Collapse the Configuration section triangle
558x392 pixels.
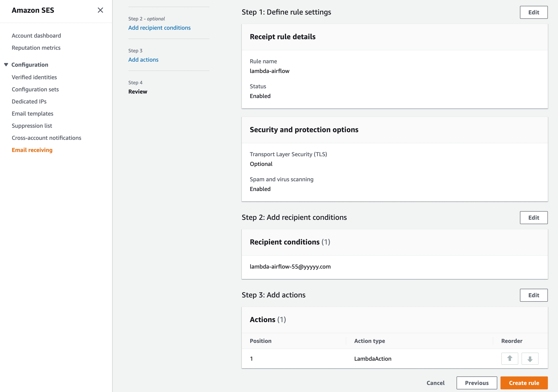[x=6, y=65]
